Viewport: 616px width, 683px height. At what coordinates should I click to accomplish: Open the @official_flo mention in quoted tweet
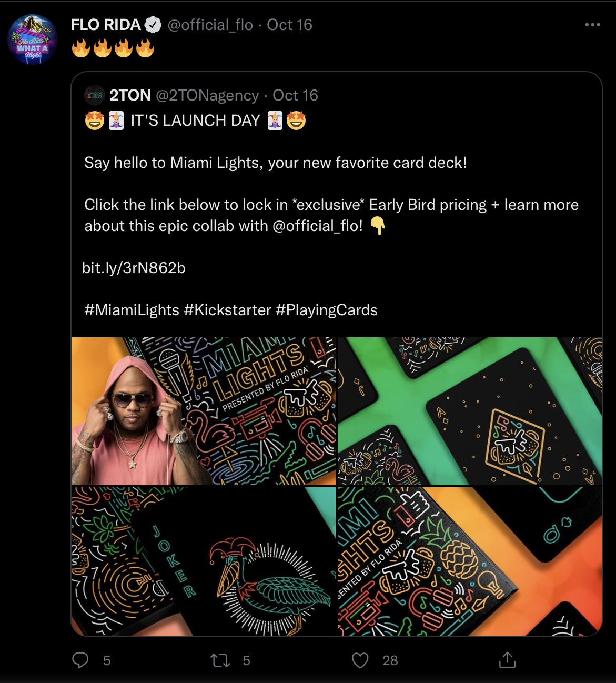click(x=317, y=226)
